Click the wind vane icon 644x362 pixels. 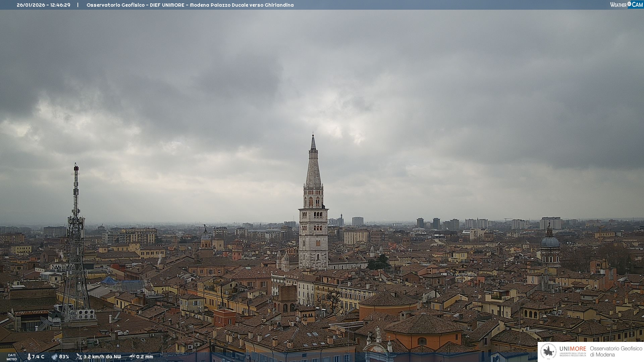(x=79, y=357)
